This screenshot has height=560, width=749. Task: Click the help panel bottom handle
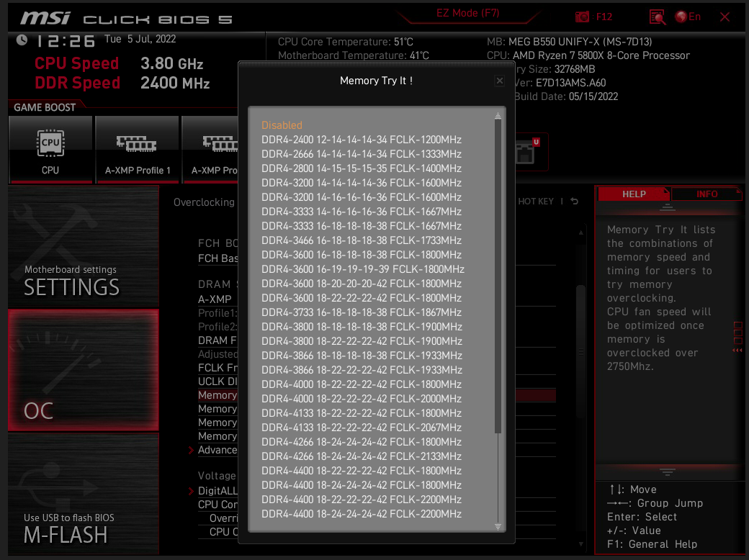tap(668, 472)
